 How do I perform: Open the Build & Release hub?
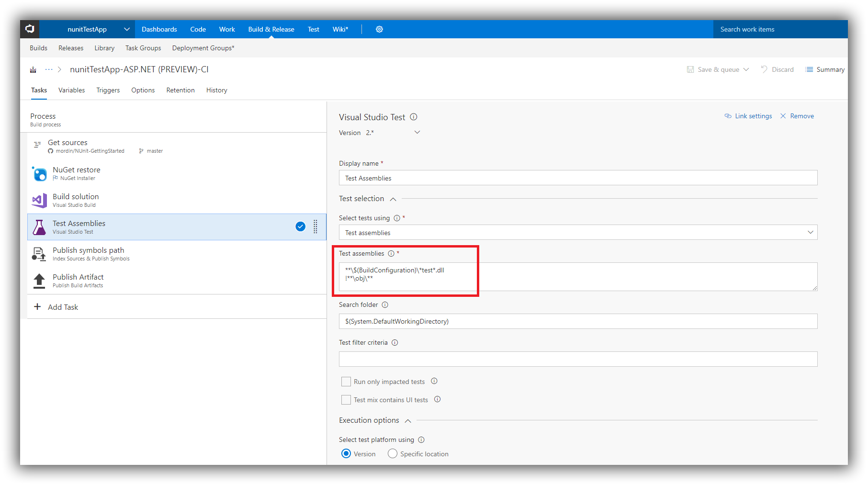(271, 29)
